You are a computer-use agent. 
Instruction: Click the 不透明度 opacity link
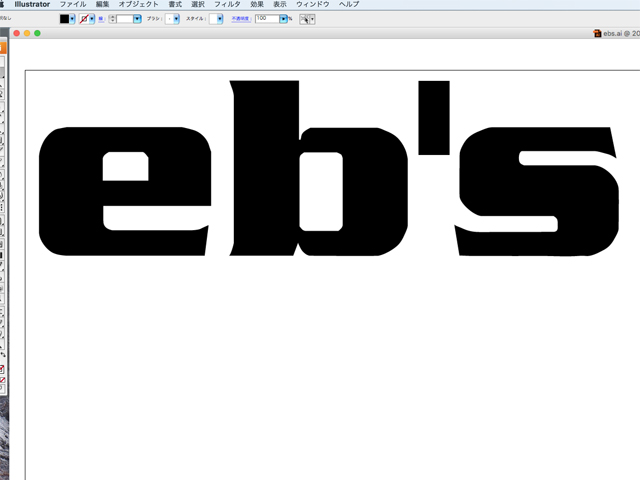(x=241, y=18)
